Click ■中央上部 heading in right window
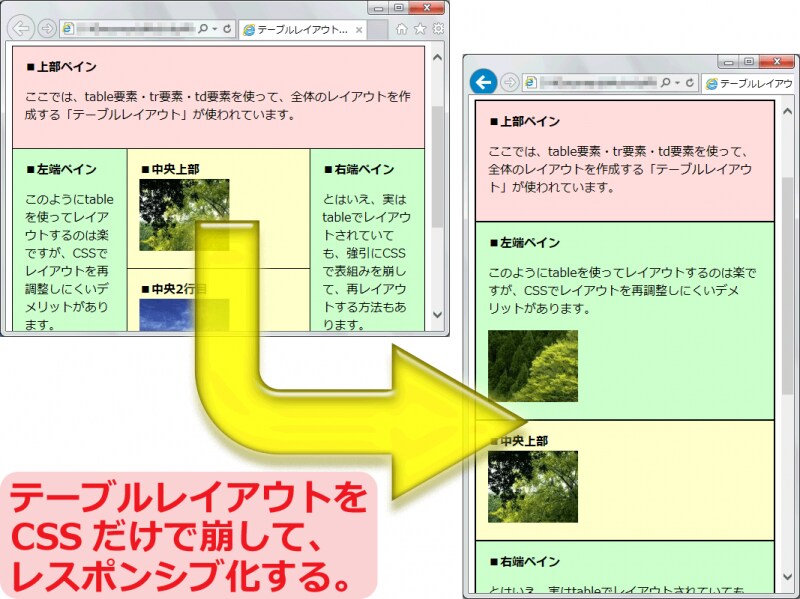This screenshot has width=800, height=599. (519, 441)
